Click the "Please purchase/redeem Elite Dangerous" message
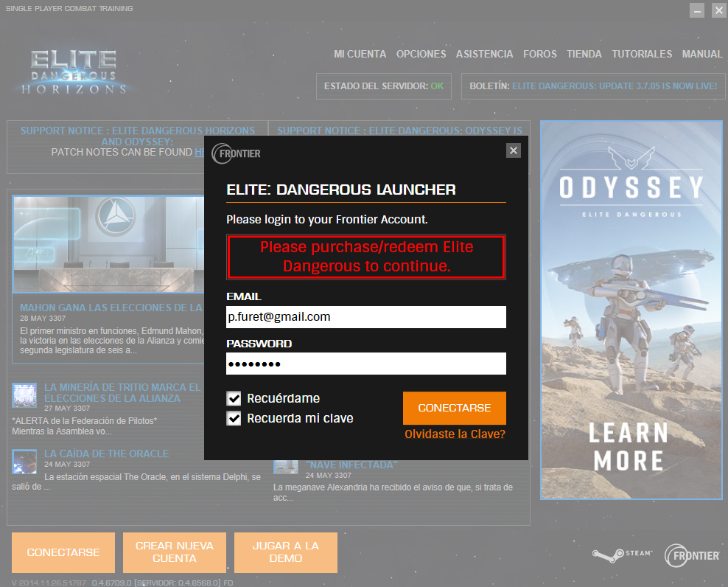Image resolution: width=728 pixels, height=587 pixels. pyautogui.click(x=366, y=257)
